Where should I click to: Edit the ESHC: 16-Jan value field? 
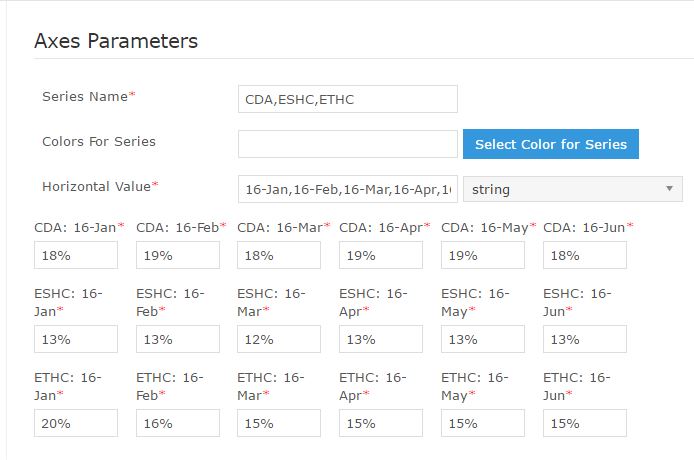click(76, 339)
